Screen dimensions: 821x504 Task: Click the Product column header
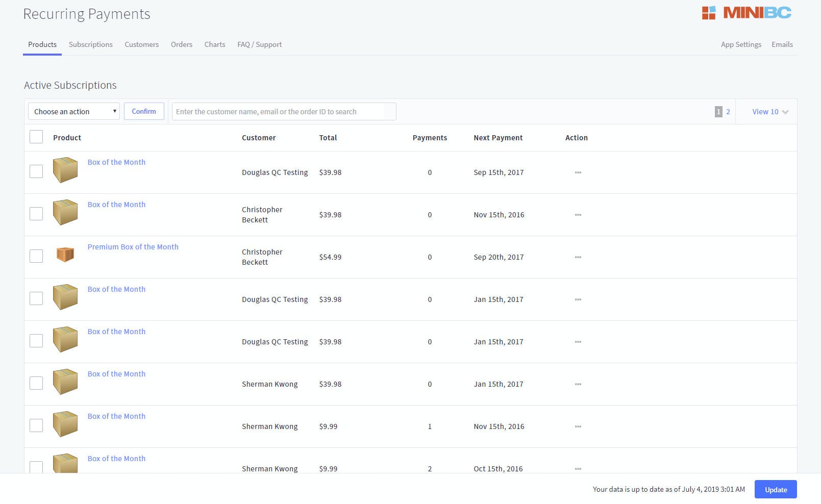(67, 138)
